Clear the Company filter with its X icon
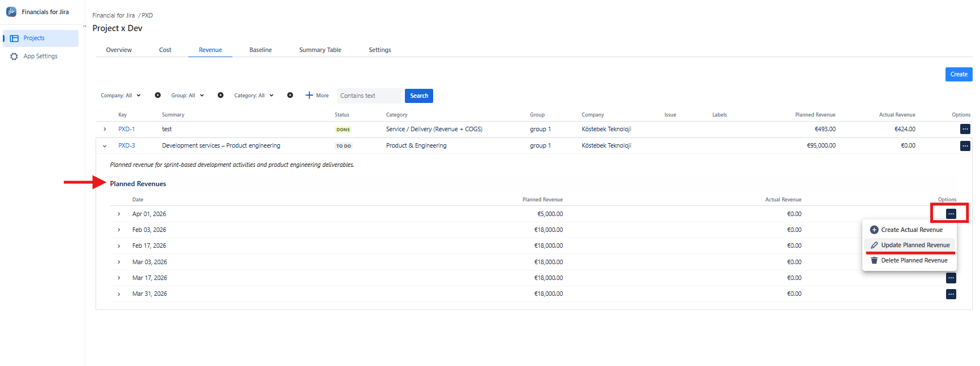 (x=158, y=95)
